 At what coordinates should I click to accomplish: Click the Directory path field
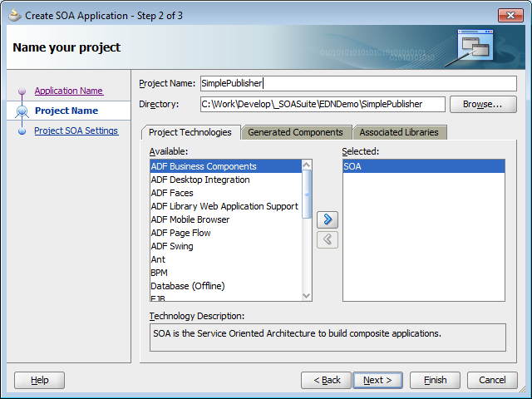(x=322, y=104)
